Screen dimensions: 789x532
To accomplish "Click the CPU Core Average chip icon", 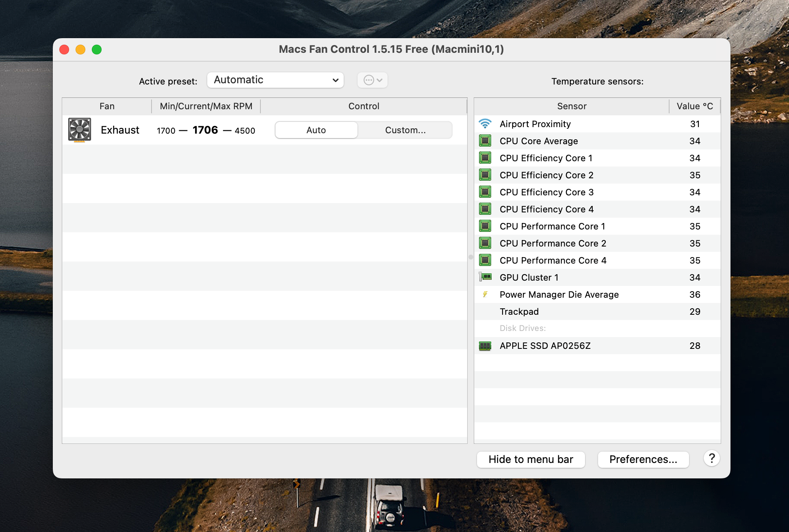I will pyautogui.click(x=485, y=141).
